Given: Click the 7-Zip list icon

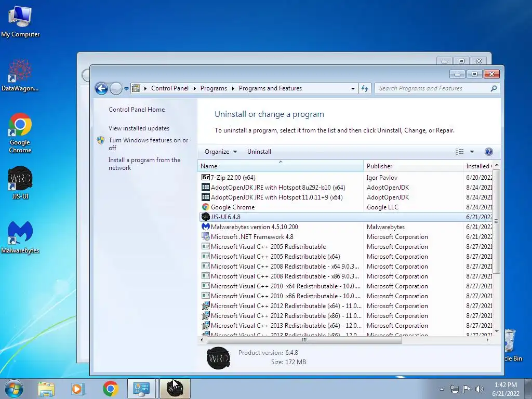Looking at the screenshot, I should (206, 177).
